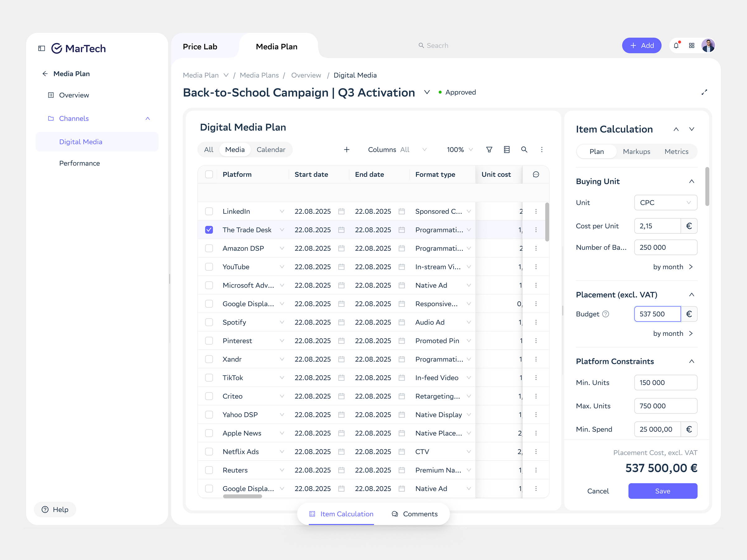This screenshot has height=560, width=747.
Task: Select the Netflix Ads row checkbox
Action: click(209, 452)
